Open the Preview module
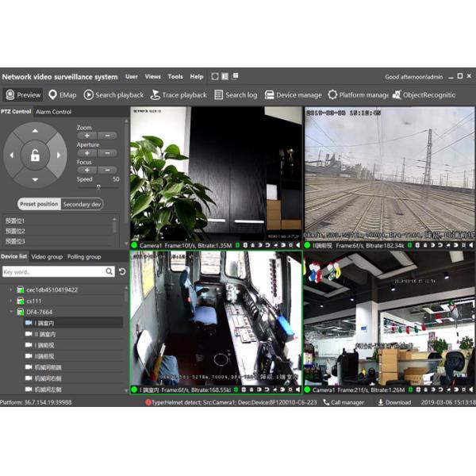The width and height of the screenshot is (476, 476). click(23, 95)
